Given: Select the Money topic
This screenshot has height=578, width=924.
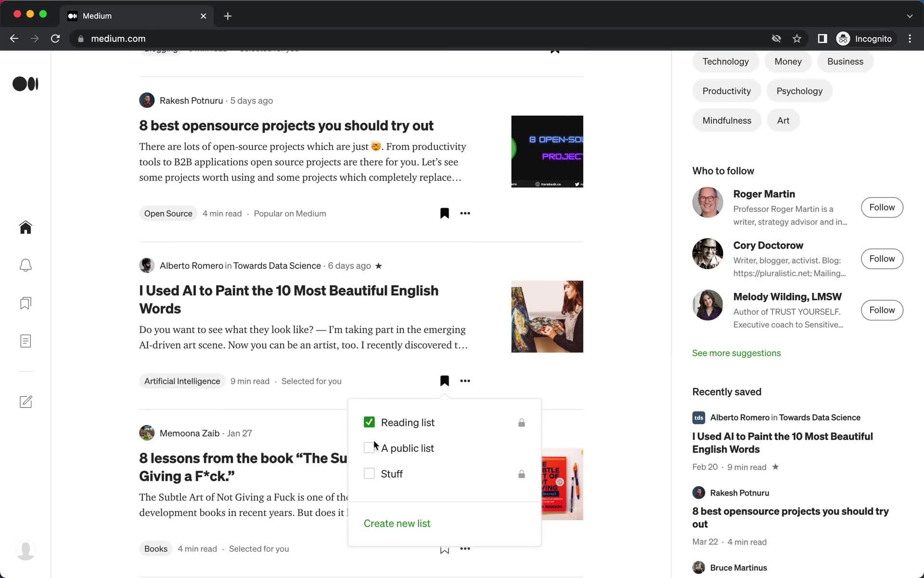Looking at the screenshot, I should 788,61.
